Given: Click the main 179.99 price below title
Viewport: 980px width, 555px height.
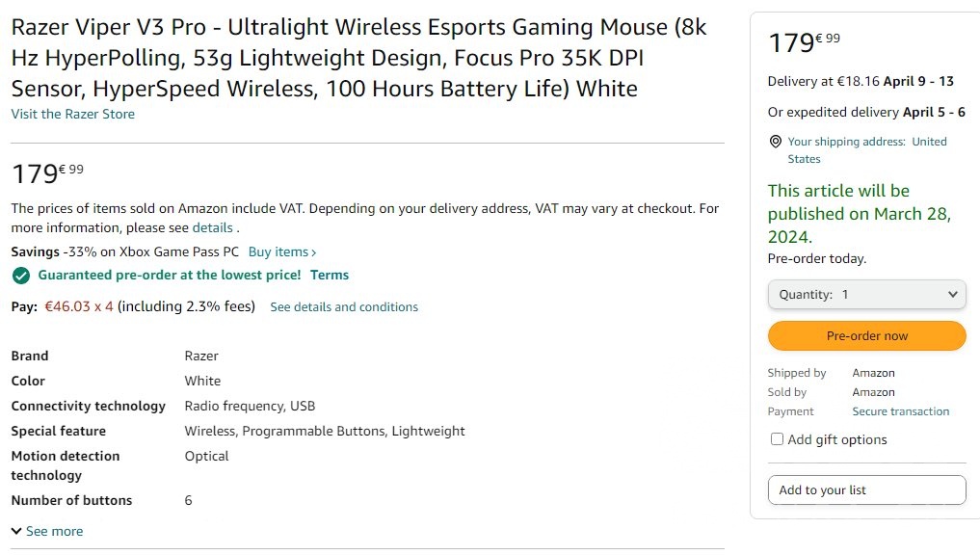Looking at the screenshot, I should tap(47, 173).
